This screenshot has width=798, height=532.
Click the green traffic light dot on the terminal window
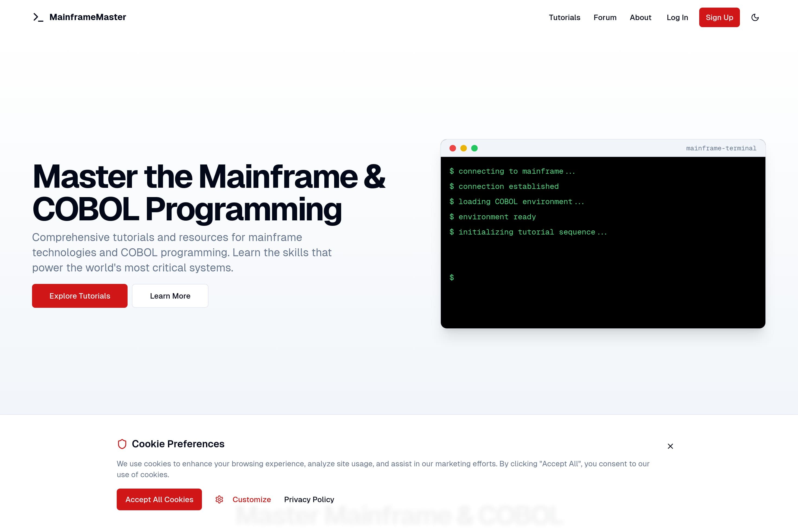474,148
